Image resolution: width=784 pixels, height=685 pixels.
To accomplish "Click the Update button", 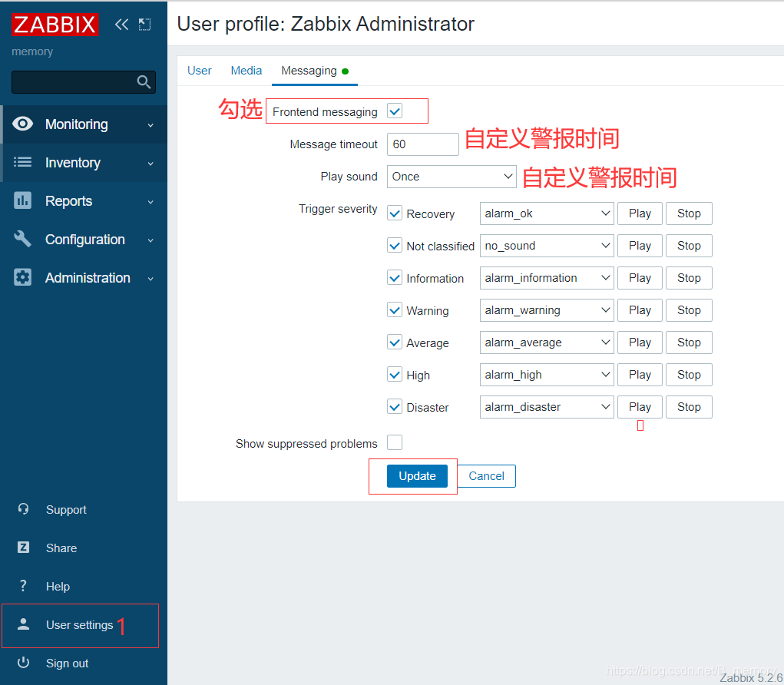I will pyautogui.click(x=417, y=476).
